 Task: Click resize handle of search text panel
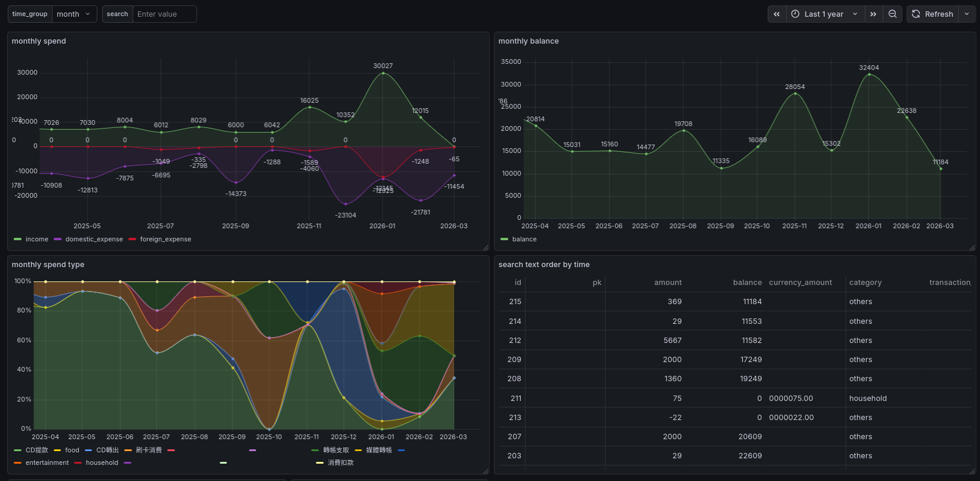pos(972,471)
